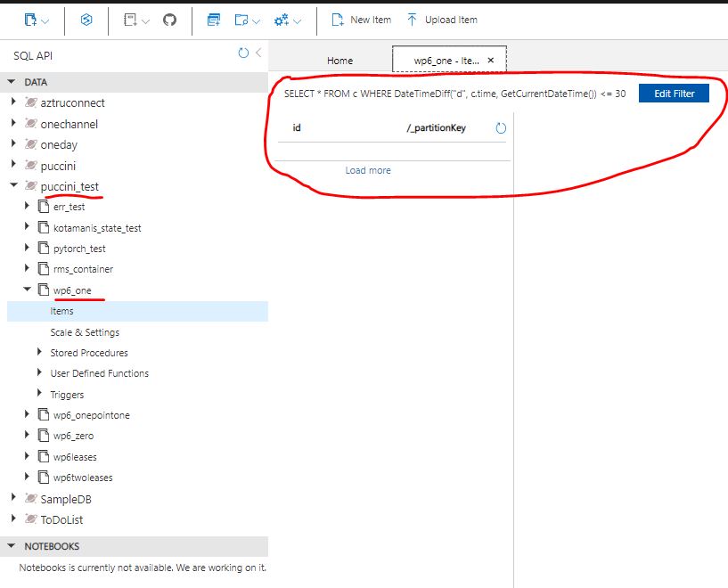728x588 pixels.
Task: Click the onechannel database icon
Action: tap(30, 124)
